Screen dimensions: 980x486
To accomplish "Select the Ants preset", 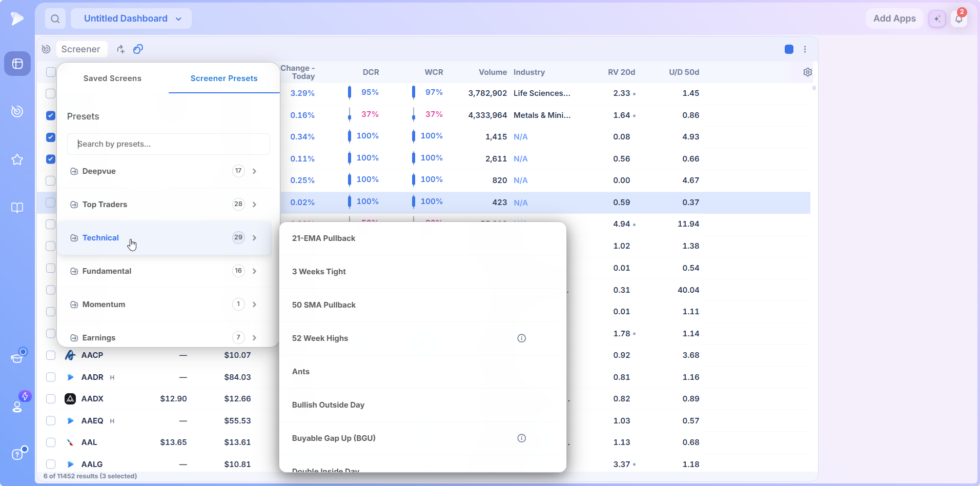I will tap(418, 372).
